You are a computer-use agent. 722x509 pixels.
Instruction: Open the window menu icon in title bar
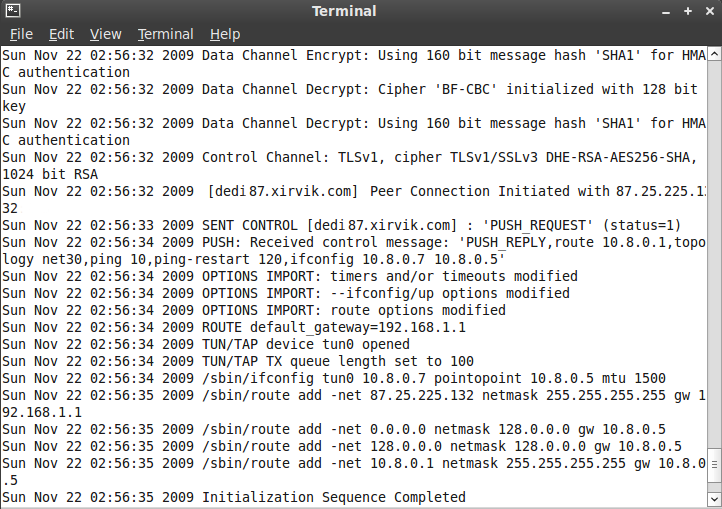point(11,11)
